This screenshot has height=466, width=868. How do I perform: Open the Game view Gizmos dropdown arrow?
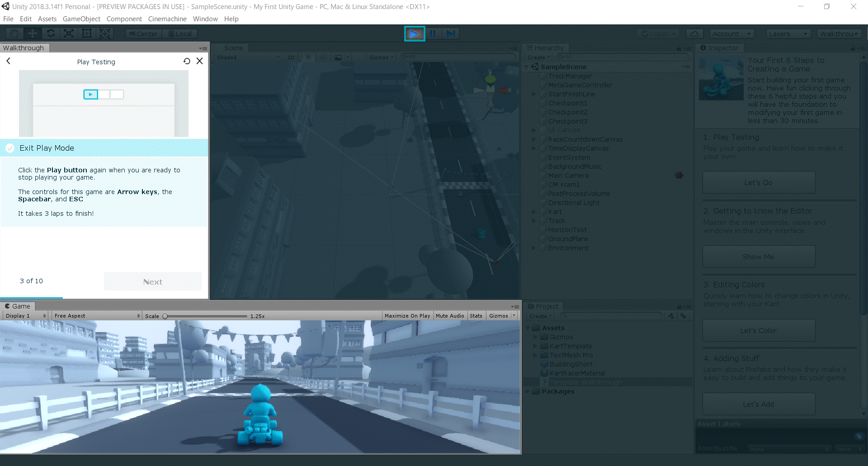click(514, 315)
